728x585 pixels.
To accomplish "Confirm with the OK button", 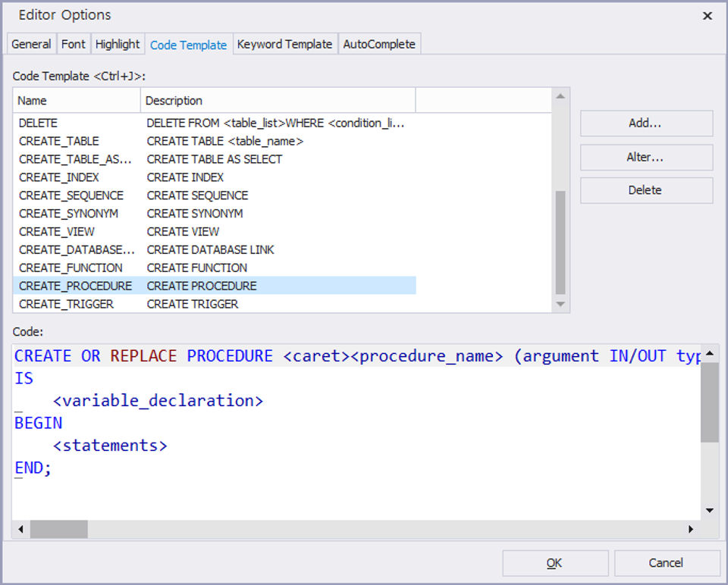I will 555,563.
